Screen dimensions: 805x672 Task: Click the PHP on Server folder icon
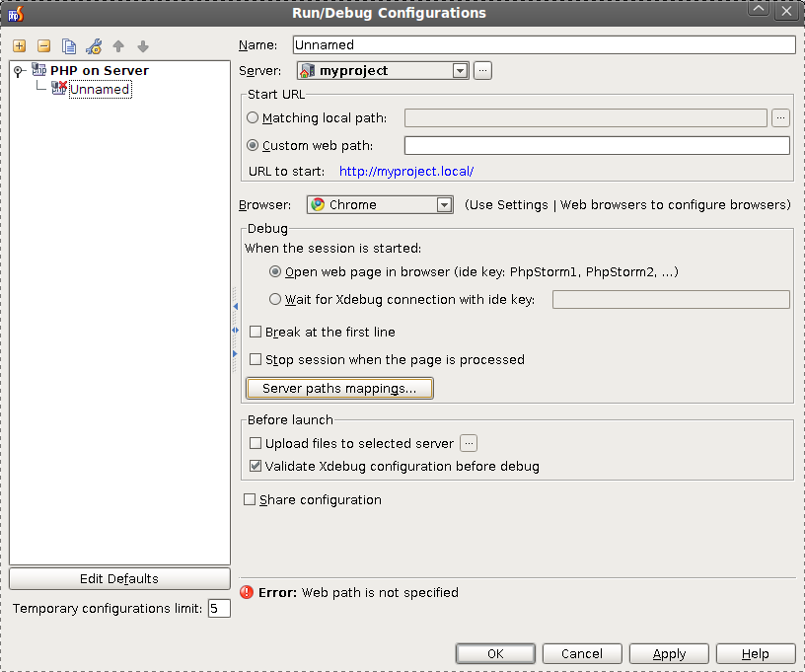39,70
